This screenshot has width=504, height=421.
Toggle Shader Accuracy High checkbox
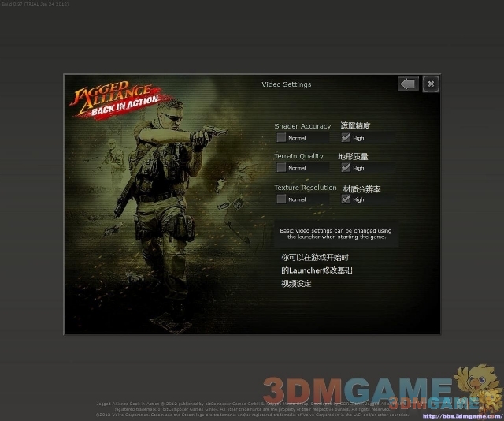(346, 138)
